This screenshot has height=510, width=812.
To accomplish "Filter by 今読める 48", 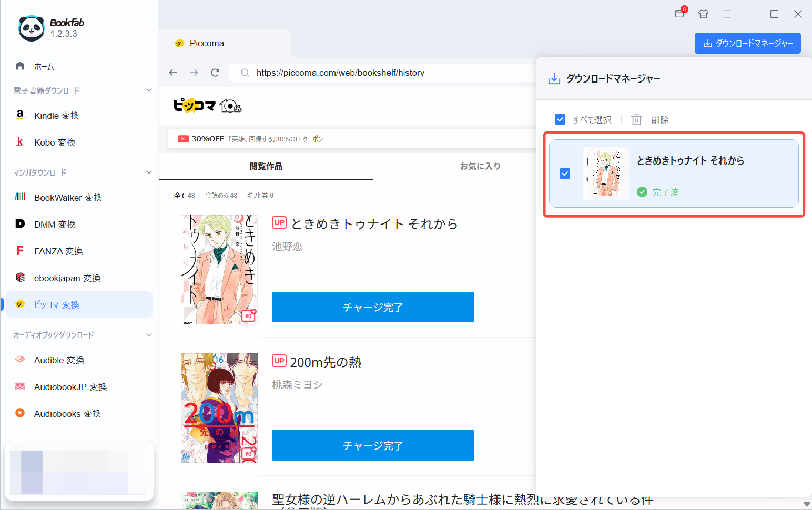I will (221, 195).
